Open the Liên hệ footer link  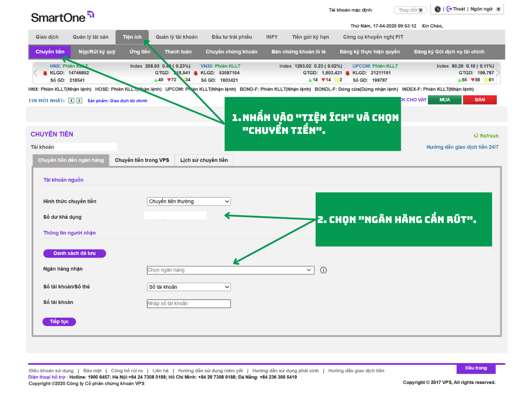(x=160, y=371)
